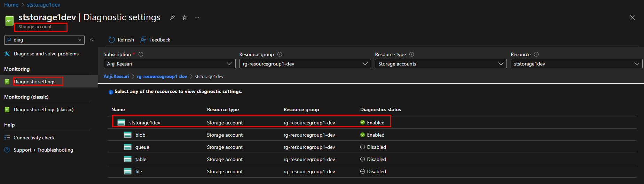Click the storage icon beside table
The height and width of the screenshot is (184, 644).
128,159
